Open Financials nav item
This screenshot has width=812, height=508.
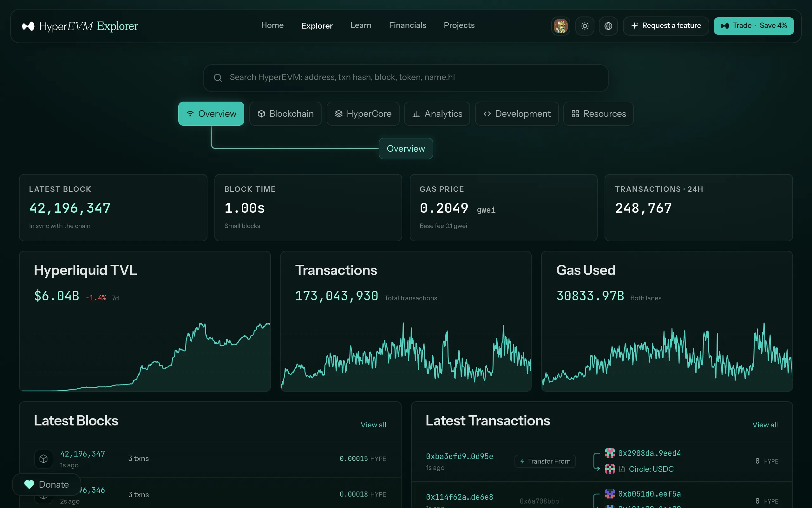click(x=407, y=25)
